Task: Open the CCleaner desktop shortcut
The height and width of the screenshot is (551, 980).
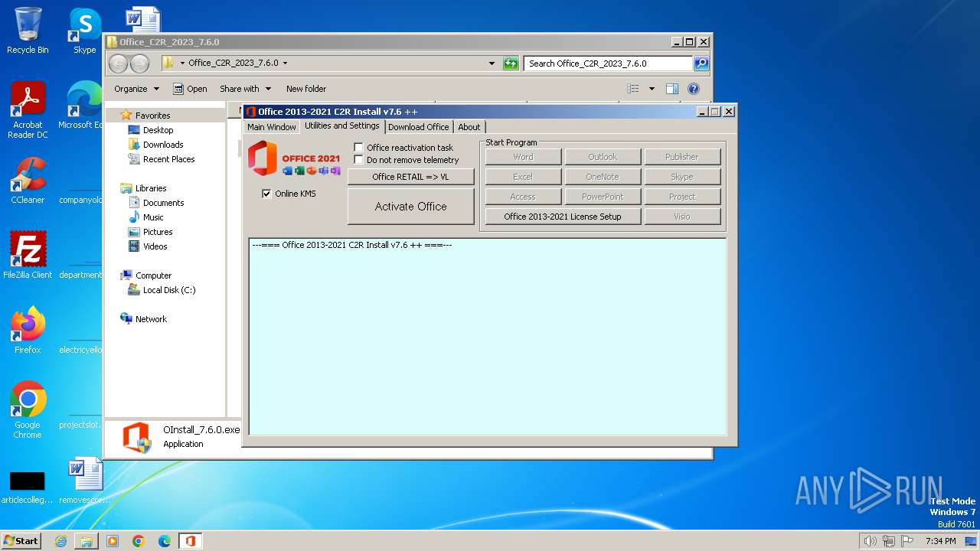Action: coord(28,181)
